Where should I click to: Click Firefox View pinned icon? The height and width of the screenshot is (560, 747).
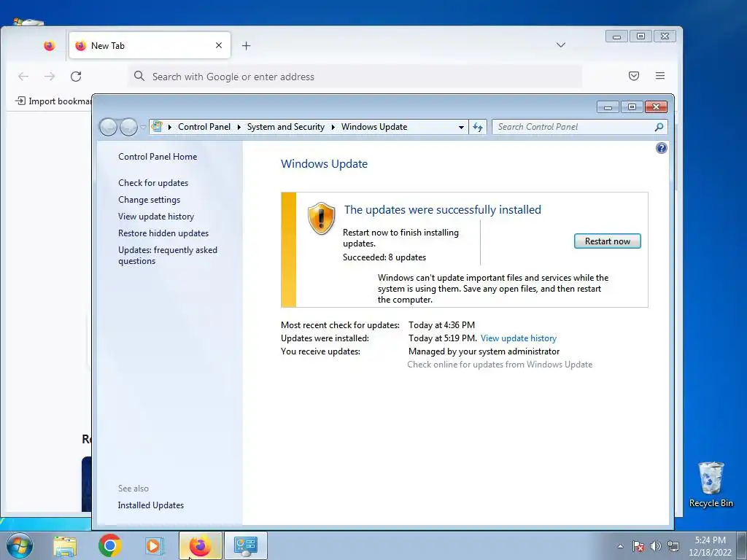(49, 46)
